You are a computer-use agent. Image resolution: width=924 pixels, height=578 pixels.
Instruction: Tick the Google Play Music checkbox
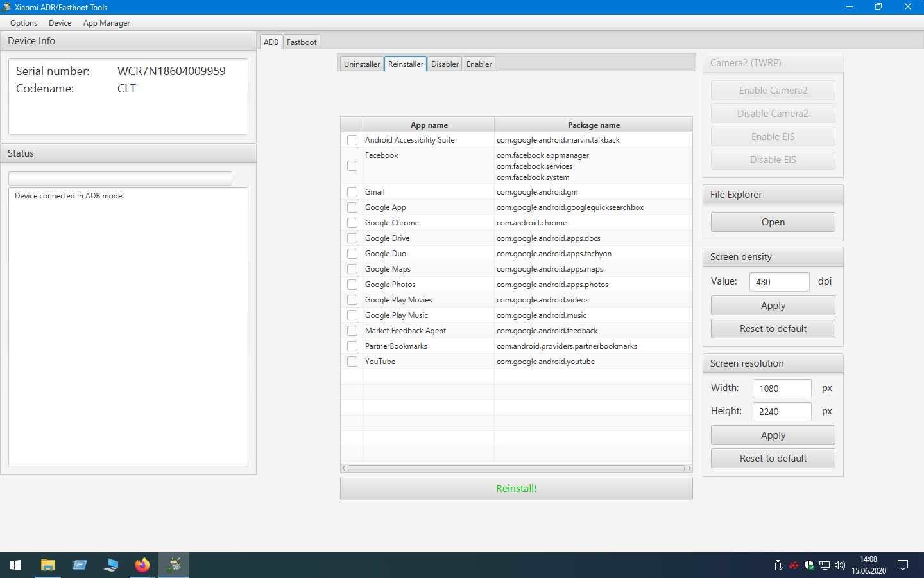click(x=352, y=315)
